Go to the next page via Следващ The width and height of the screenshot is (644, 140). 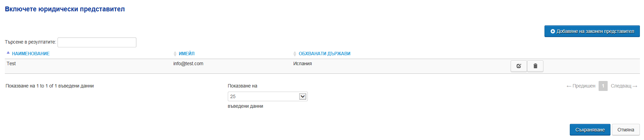tap(624, 86)
